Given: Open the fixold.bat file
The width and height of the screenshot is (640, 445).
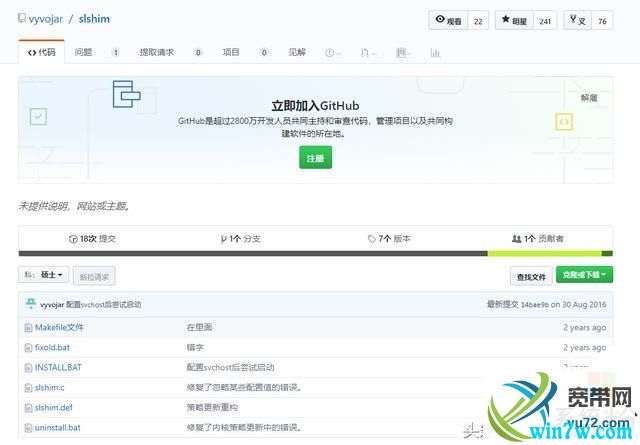Looking at the screenshot, I should pyautogui.click(x=52, y=347).
